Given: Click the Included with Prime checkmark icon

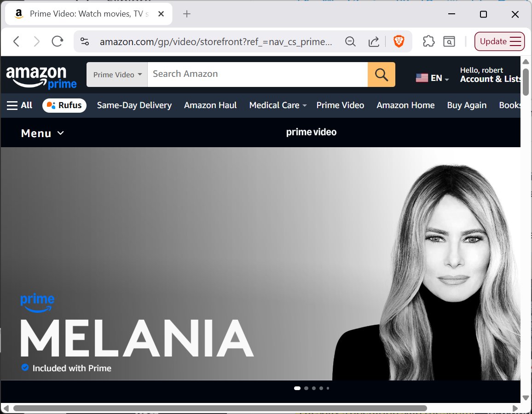Looking at the screenshot, I should pyautogui.click(x=25, y=368).
